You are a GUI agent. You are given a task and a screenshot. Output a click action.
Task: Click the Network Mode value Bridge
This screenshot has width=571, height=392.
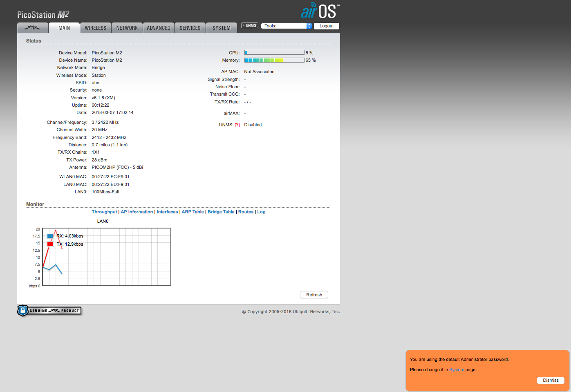(98, 67)
